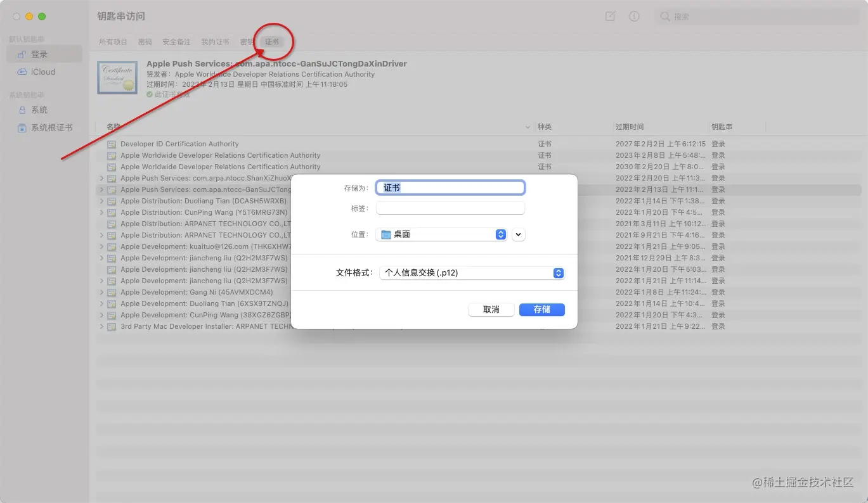This screenshot has width=868, height=503.
Task: Expand save dialog with chevron beside 位置
Action: [519, 234]
